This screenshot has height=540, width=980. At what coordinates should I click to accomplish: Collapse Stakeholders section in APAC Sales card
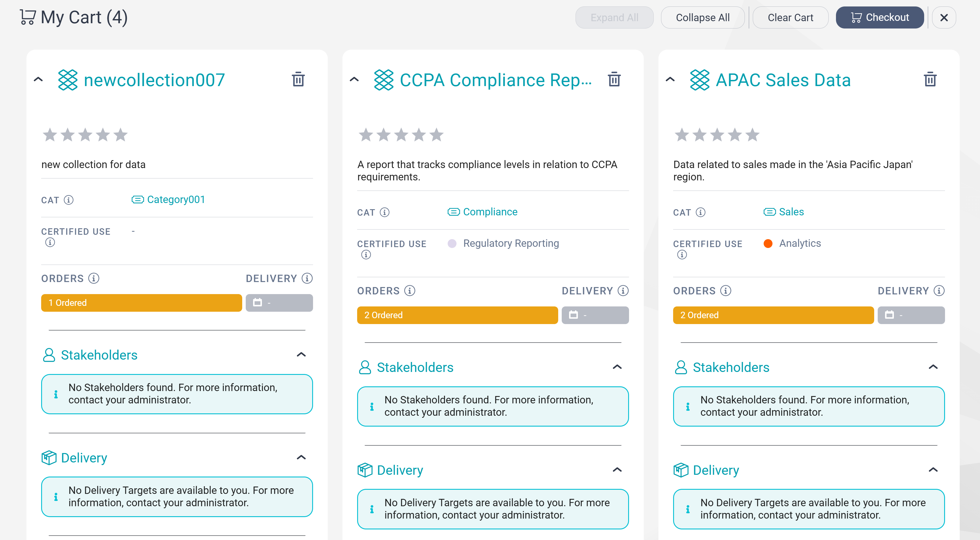(933, 367)
